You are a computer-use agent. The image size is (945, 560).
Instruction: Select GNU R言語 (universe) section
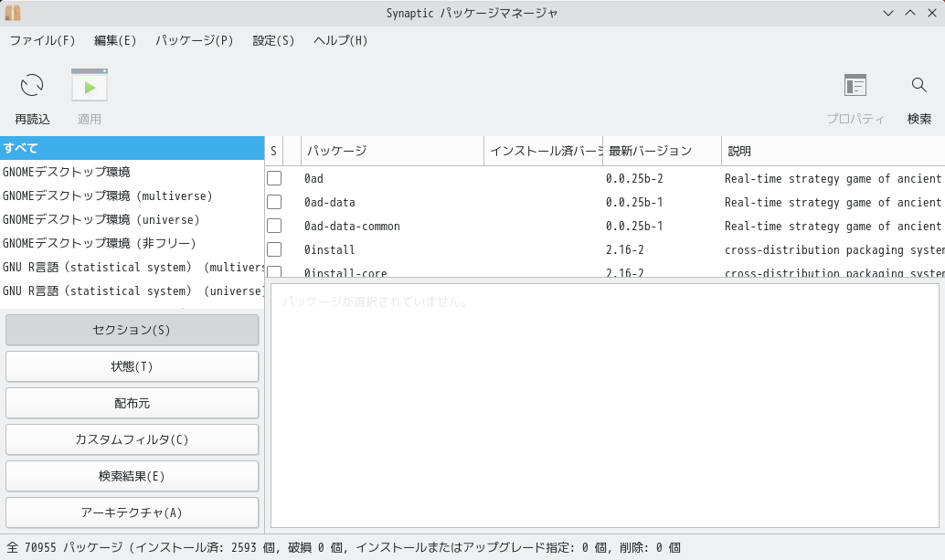pos(132,291)
